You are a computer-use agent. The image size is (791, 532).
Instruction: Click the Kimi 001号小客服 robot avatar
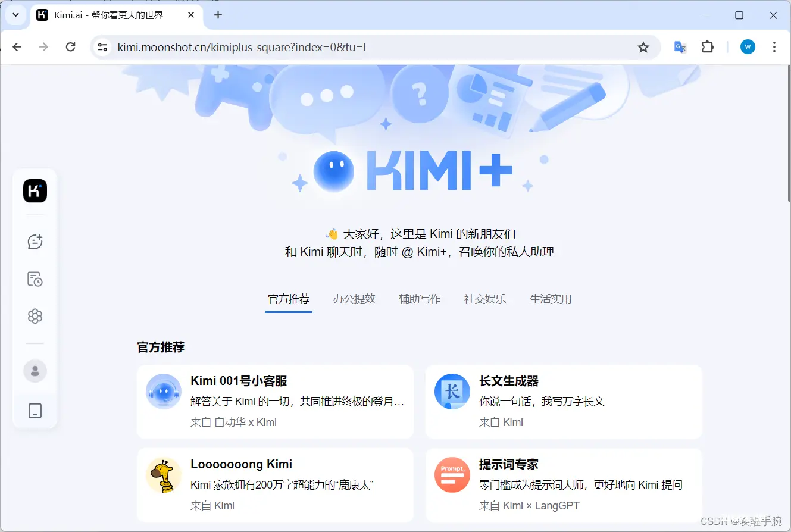(x=164, y=392)
